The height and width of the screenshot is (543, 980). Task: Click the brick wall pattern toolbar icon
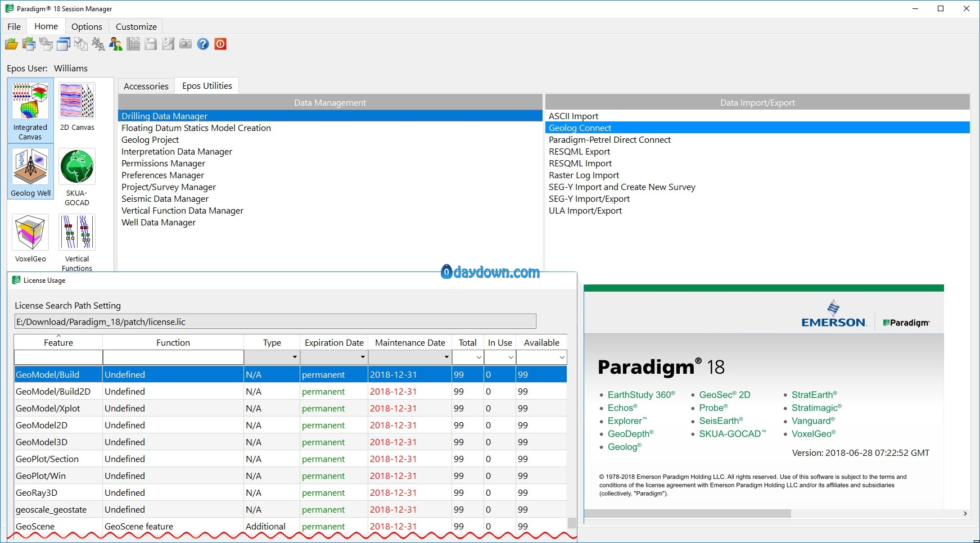tap(133, 44)
